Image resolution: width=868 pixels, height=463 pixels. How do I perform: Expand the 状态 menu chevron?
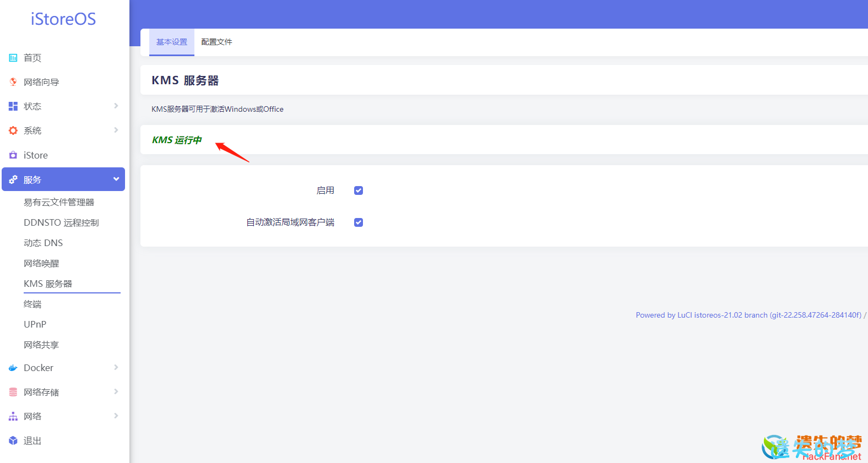click(x=116, y=106)
